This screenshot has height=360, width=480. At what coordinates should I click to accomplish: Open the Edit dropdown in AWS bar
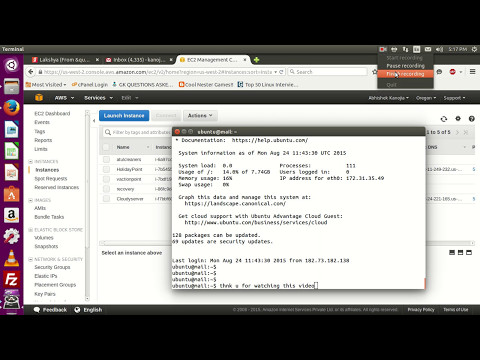[130, 98]
